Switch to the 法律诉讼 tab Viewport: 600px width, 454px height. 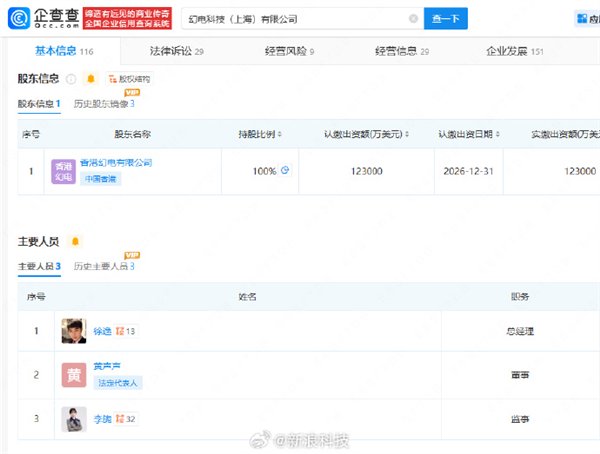[x=176, y=51]
